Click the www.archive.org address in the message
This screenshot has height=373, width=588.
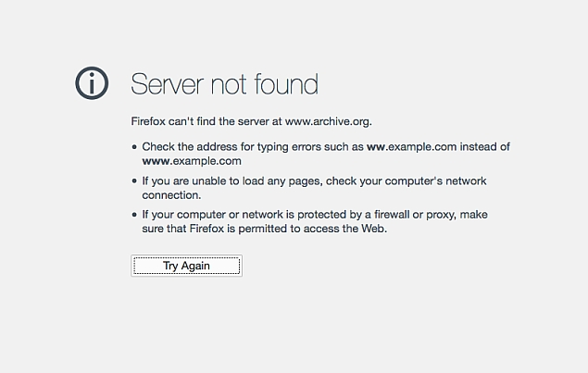point(328,120)
